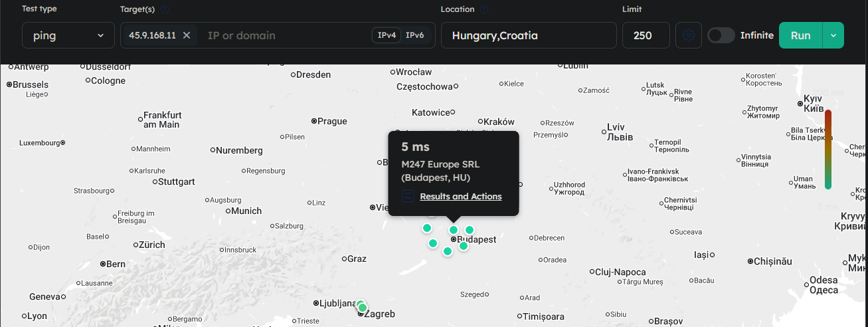Image resolution: width=868 pixels, height=327 pixels.
Task: Click the Location info help icon
Action: 484,9
